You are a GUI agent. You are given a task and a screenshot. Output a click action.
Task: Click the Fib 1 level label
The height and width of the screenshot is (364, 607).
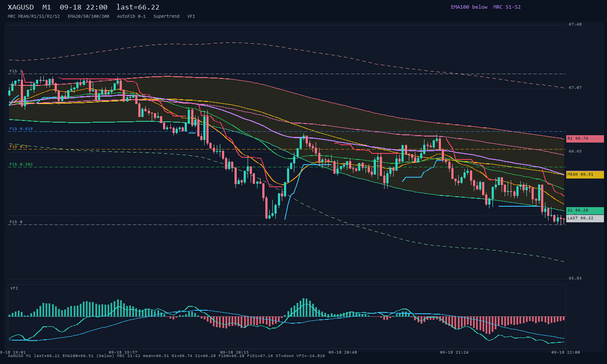click(16, 71)
